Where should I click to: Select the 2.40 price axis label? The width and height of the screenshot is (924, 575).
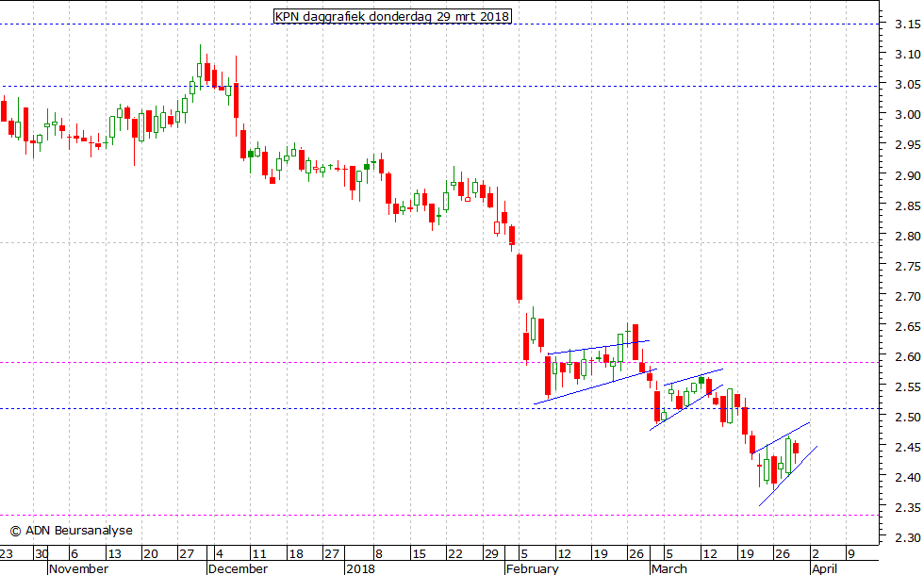pyautogui.click(x=907, y=477)
